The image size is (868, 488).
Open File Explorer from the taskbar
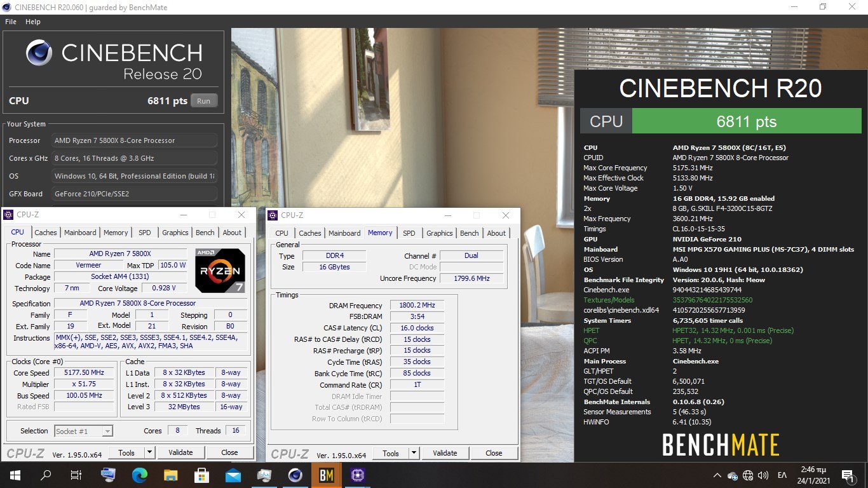tap(171, 475)
